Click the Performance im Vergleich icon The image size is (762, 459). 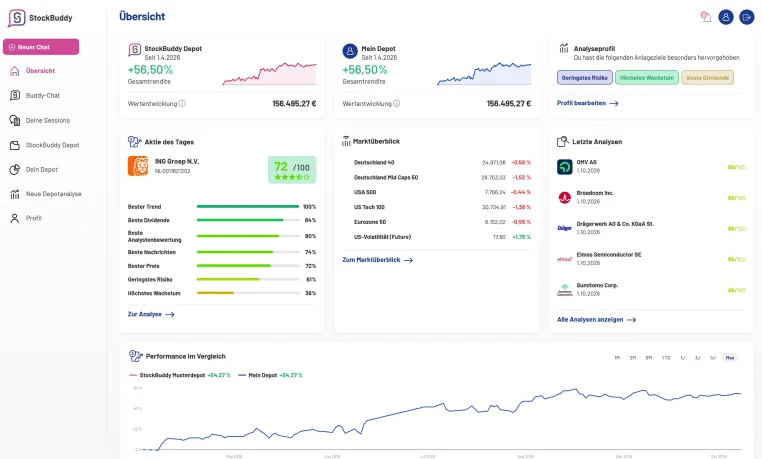tap(136, 356)
